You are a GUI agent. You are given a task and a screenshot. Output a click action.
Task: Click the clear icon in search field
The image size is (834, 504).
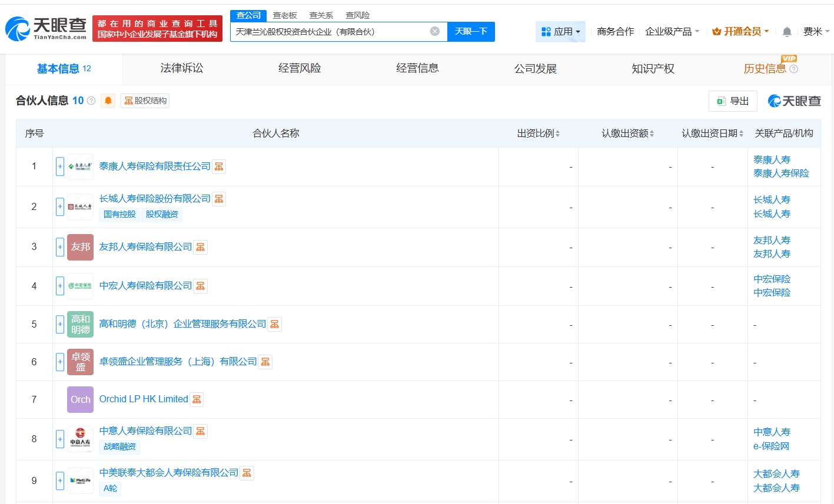pyautogui.click(x=434, y=31)
